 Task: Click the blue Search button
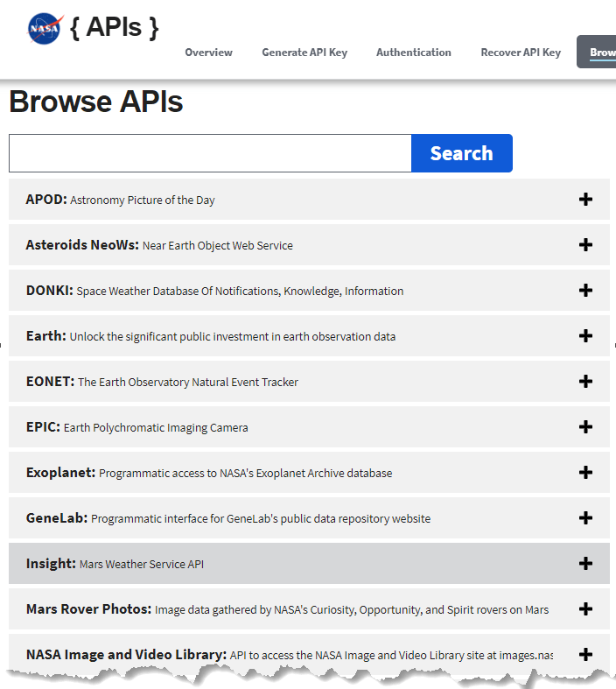(462, 153)
